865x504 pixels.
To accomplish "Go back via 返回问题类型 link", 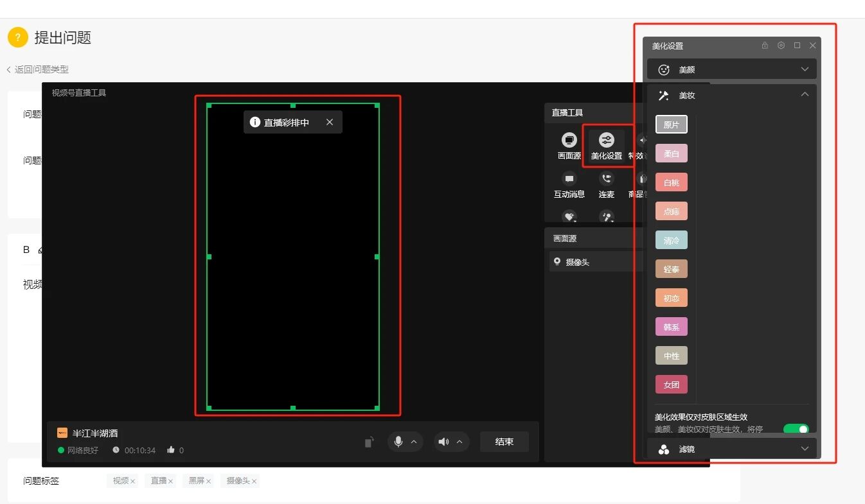I will click(37, 69).
